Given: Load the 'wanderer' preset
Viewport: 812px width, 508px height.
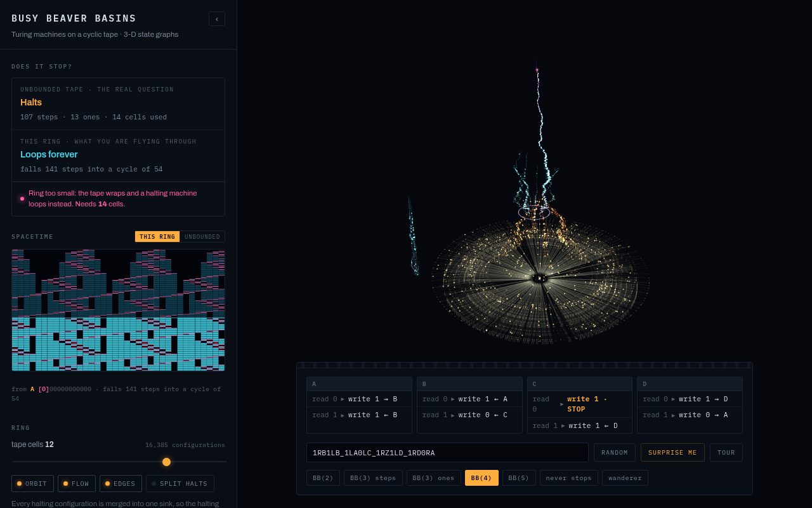Looking at the screenshot, I should click(x=625, y=478).
